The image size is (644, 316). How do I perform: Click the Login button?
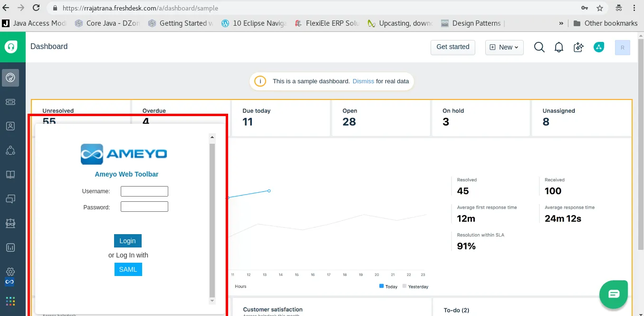127,241
